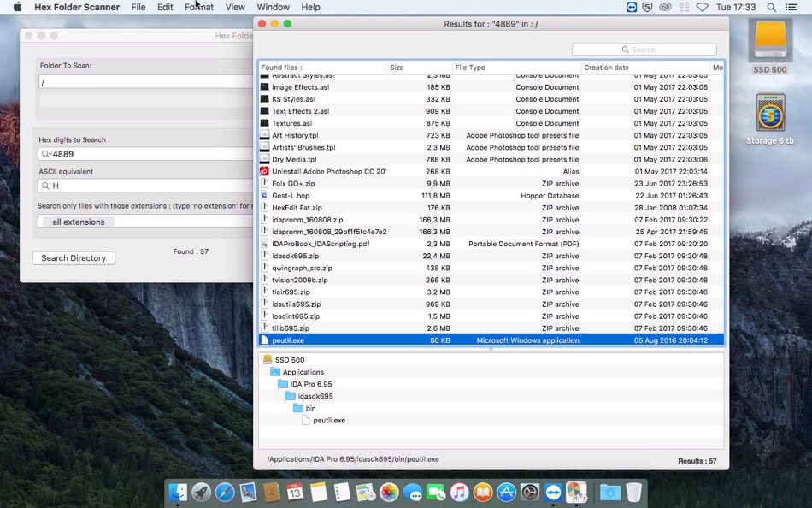Open Reminders from the Dock

click(x=342, y=492)
